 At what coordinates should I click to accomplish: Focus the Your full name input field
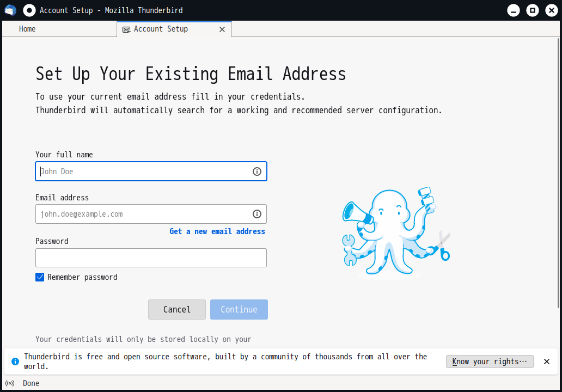tap(151, 171)
